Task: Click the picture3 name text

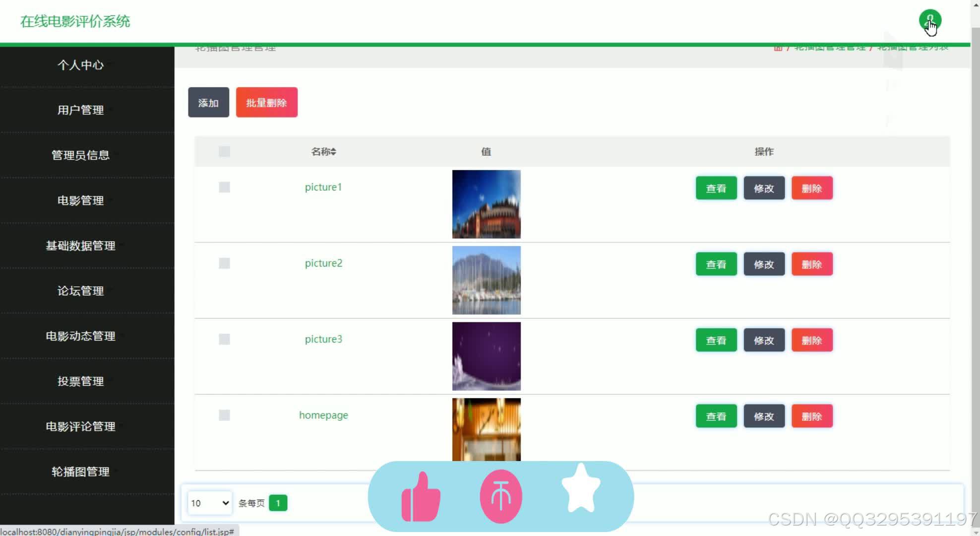Action: coord(323,339)
